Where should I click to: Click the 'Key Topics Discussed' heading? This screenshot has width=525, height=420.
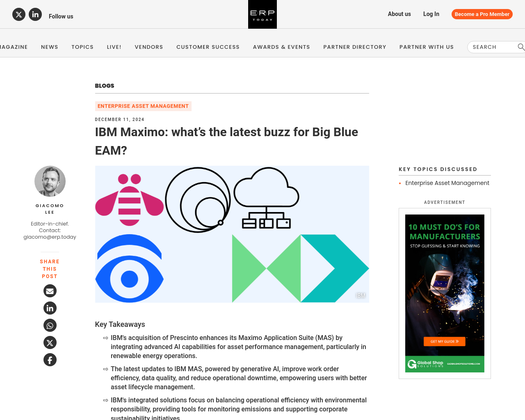(x=438, y=169)
